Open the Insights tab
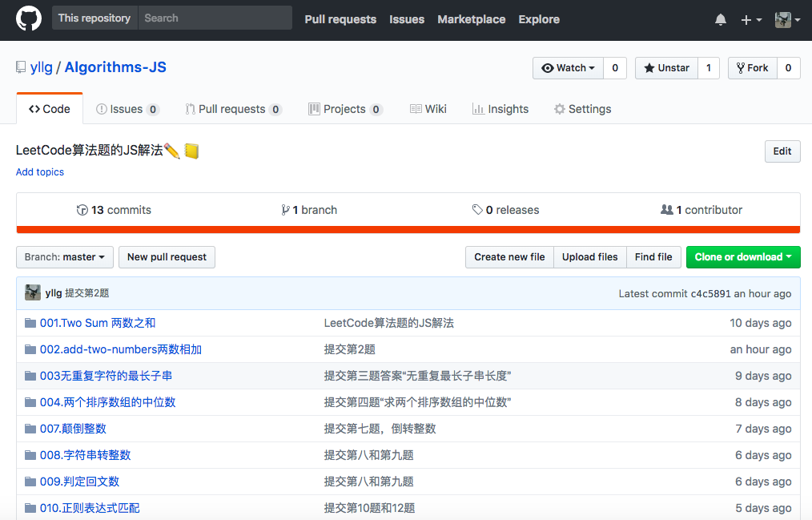 pos(500,109)
